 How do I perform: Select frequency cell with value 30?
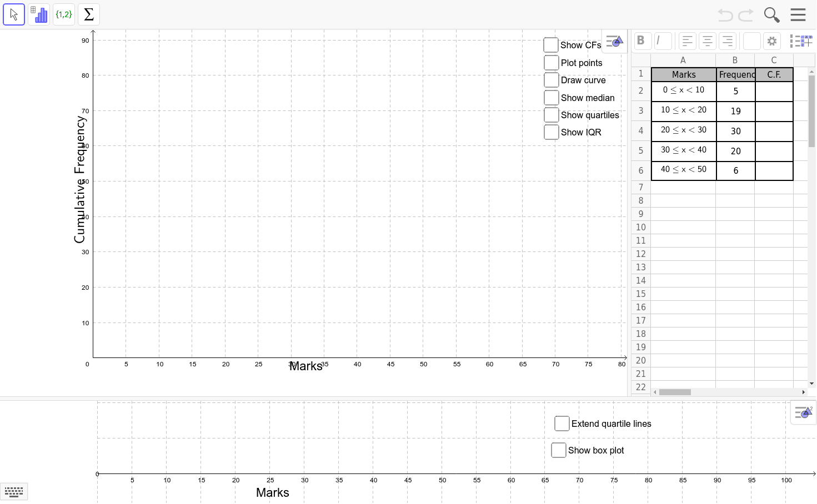pyautogui.click(x=736, y=131)
